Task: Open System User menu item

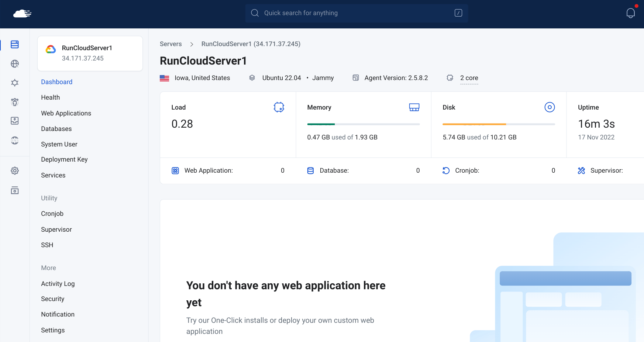Action: 59,144
